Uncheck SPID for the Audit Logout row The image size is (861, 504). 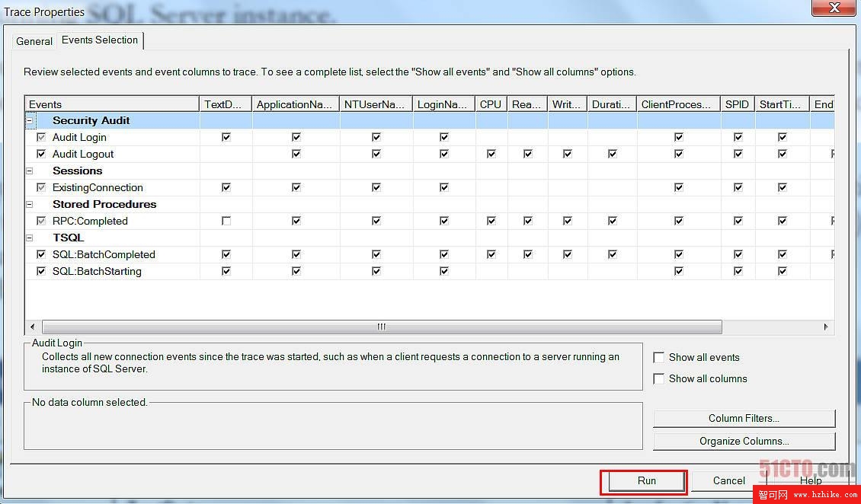(x=738, y=154)
